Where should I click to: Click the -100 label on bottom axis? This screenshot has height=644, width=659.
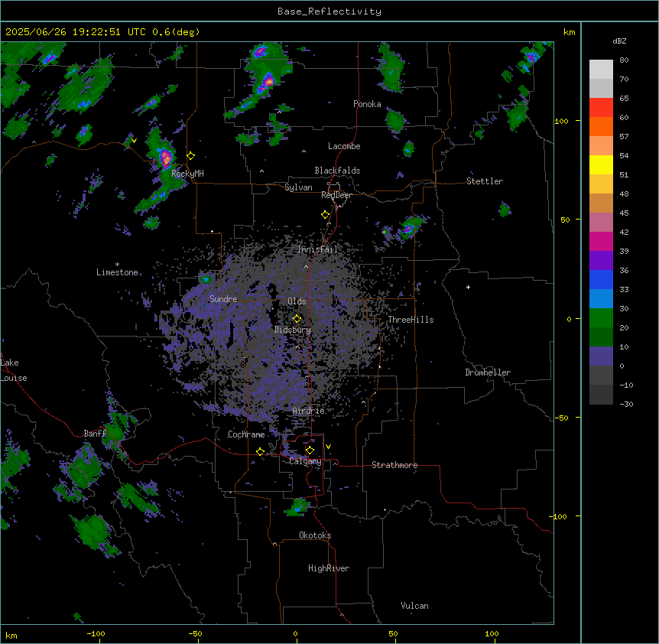click(96, 633)
